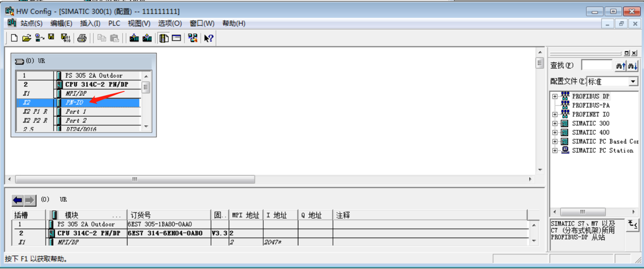Click the PROFIBUS DP network icon
The height and width of the screenshot is (269, 644).
[565, 96]
